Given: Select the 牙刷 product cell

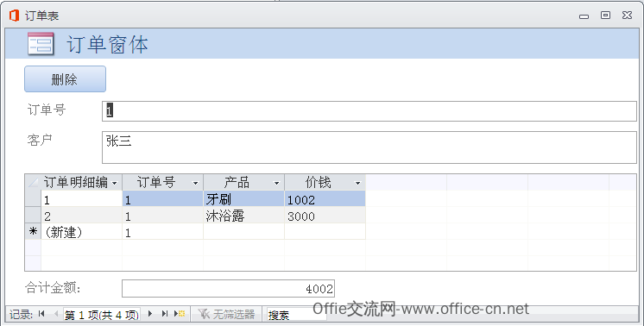Looking at the screenshot, I should click(244, 199).
